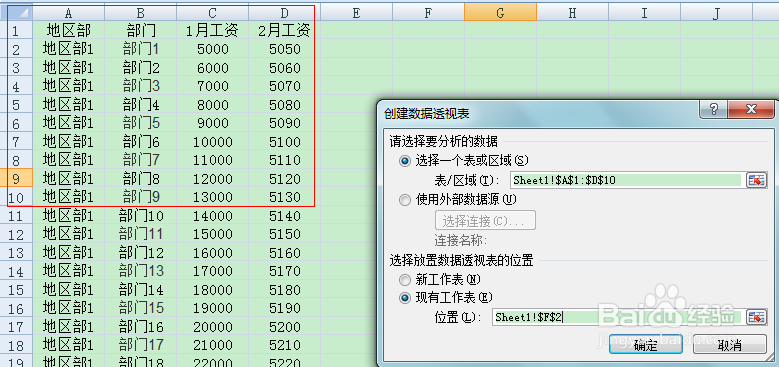This screenshot has height=367, width=779.
Task: Select 选择一个表或区域 radio option
Action: (x=405, y=161)
